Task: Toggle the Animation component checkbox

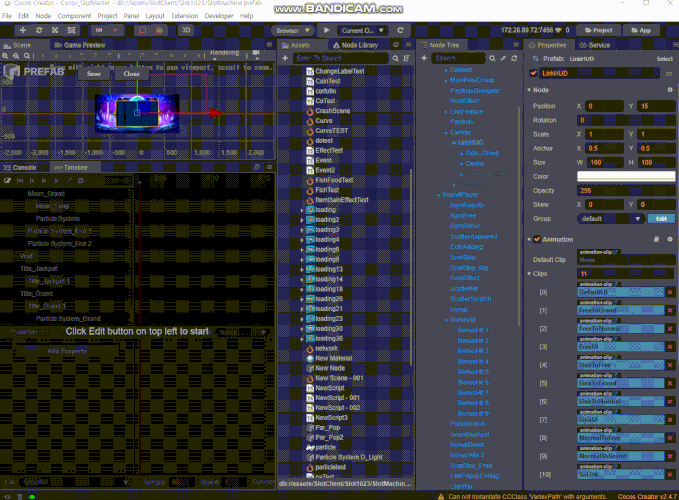Action: pos(537,239)
